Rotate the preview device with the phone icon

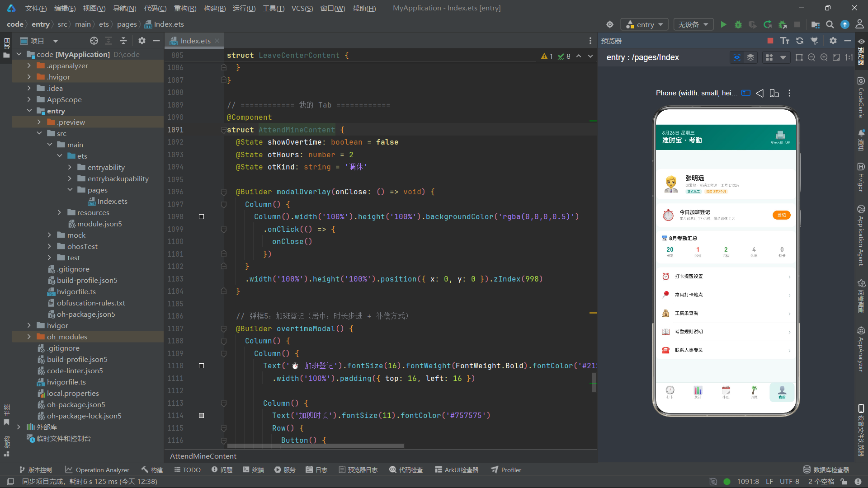pos(774,93)
